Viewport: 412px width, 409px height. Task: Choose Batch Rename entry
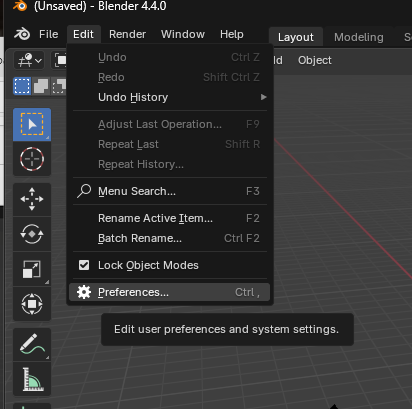coord(170,238)
